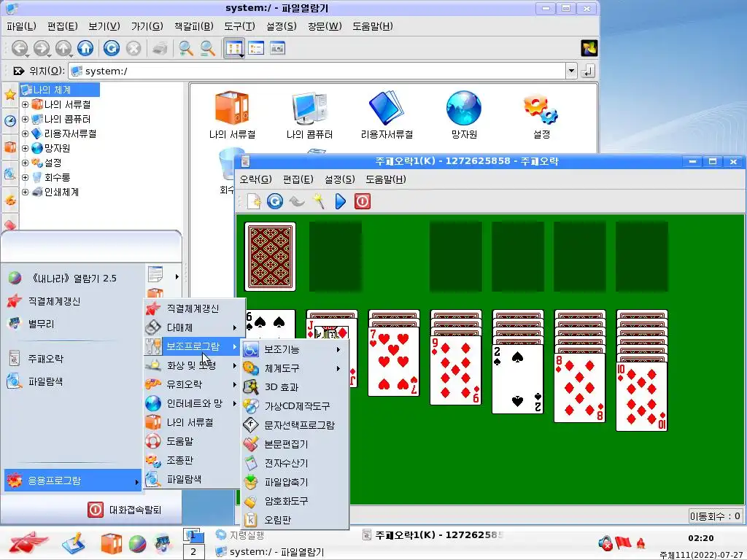Click the Go button beside the location bar
This screenshot has width=747, height=560.
[x=588, y=71]
